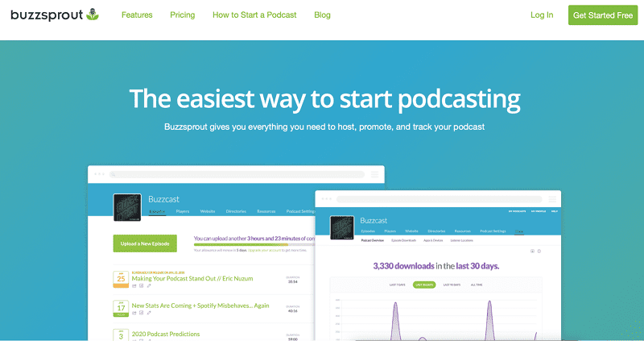
Task: Click middle action icon under New Stats episode
Action: (142, 313)
